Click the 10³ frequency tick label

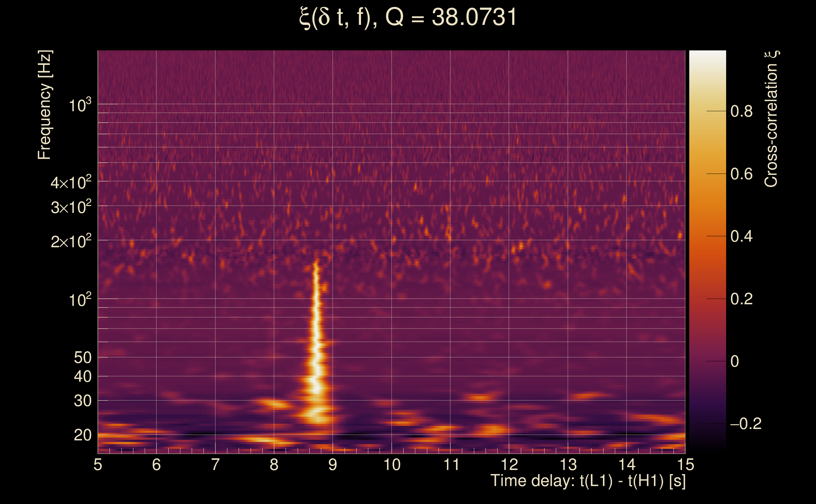pos(80,106)
